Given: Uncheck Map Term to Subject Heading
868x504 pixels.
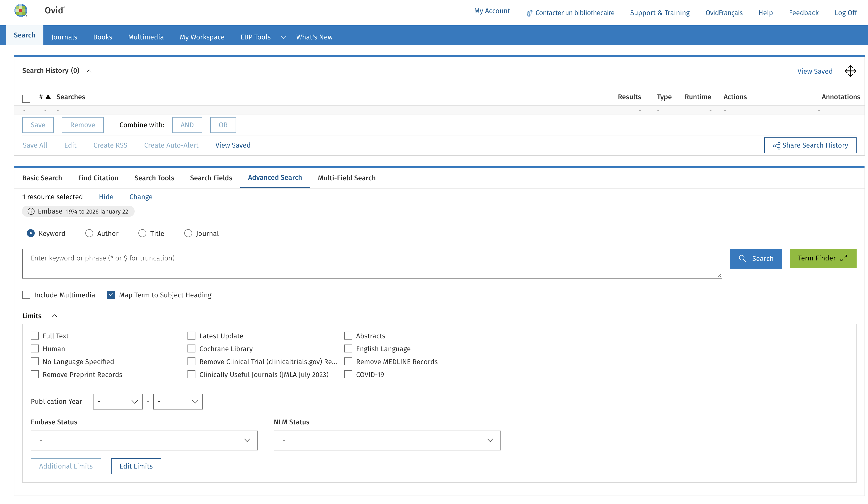Looking at the screenshot, I should (111, 295).
